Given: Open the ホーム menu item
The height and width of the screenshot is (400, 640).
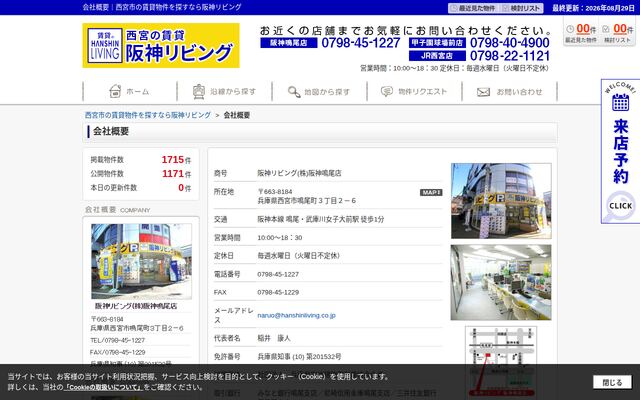Looking at the screenshot, I should click(130, 91).
